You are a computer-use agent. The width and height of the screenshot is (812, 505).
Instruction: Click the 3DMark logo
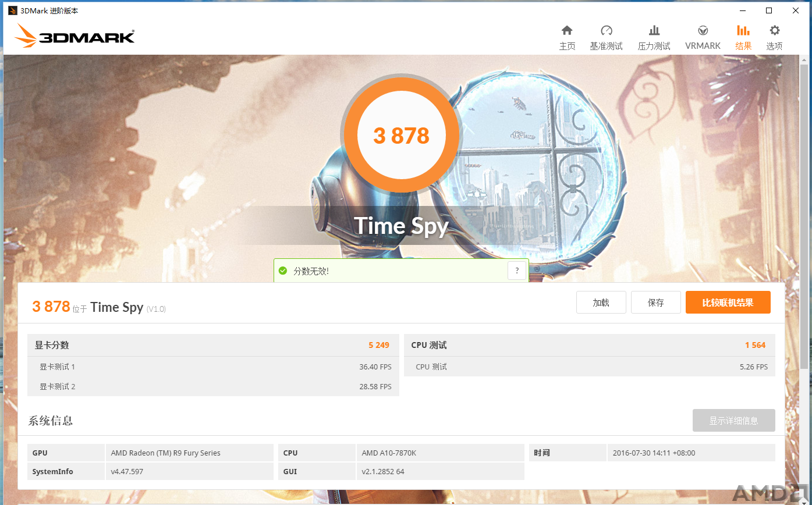75,36
